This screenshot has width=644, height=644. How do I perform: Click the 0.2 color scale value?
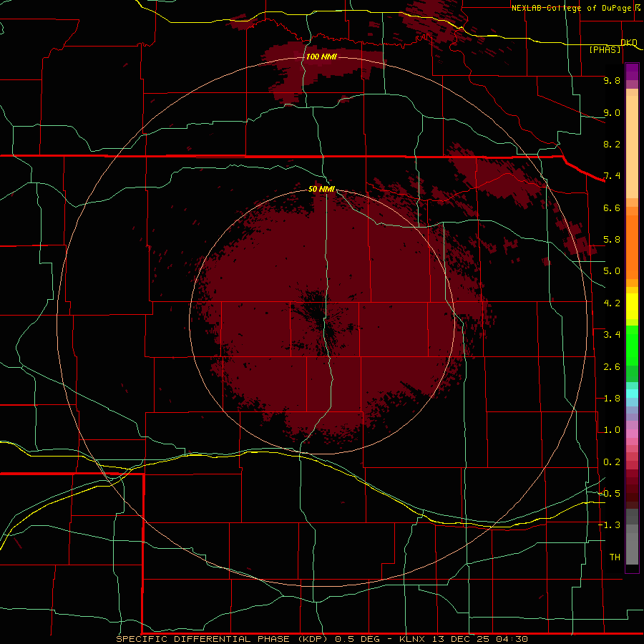tap(612, 462)
